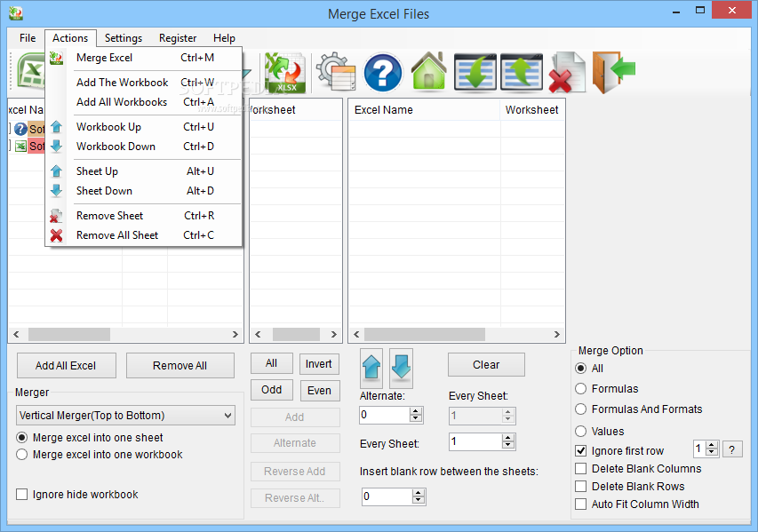Click the XLSX merge toolbar icon

click(x=285, y=73)
